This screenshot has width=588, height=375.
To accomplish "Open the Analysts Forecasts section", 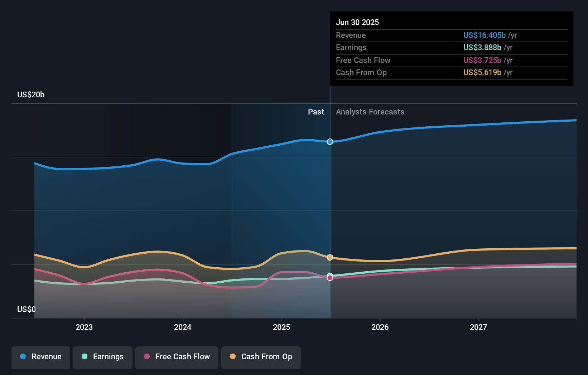I will [370, 112].
